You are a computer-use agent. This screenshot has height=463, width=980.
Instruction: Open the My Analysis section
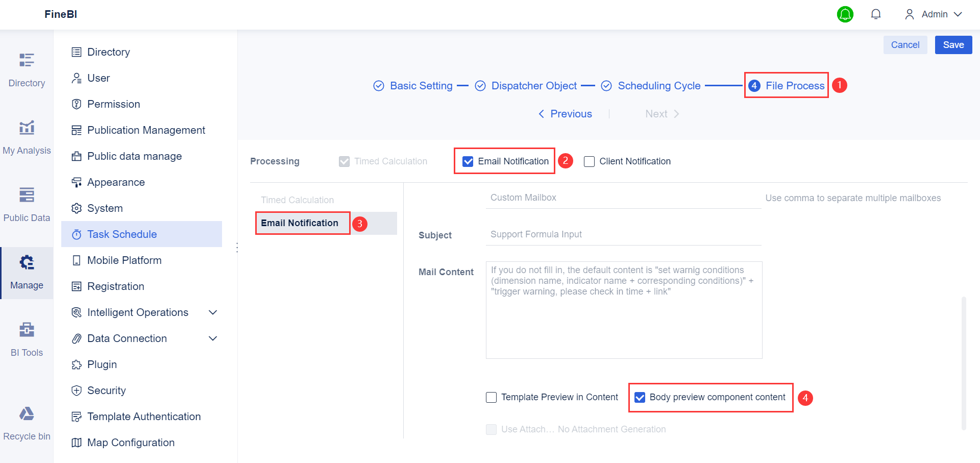27,135
